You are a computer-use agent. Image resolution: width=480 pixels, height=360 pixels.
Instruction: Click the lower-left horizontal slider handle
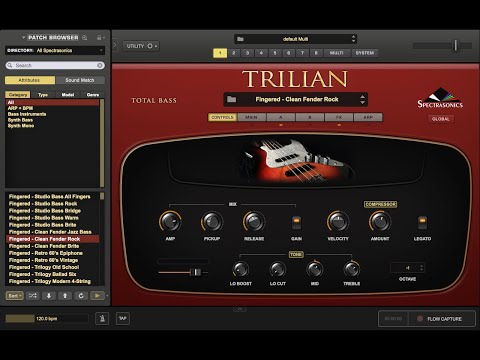196,272
